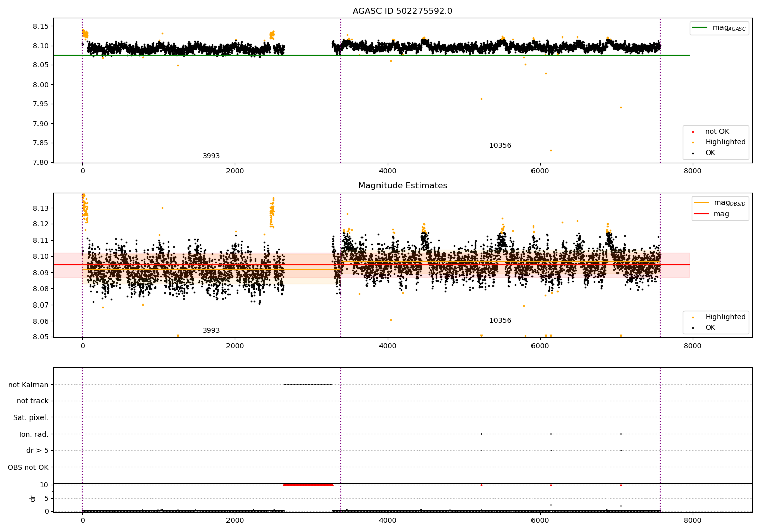Click the title "AGASC ID 502275592.0"
This screenshot has width=760, height=532.
pyautogui.click(x=402, y=11)
